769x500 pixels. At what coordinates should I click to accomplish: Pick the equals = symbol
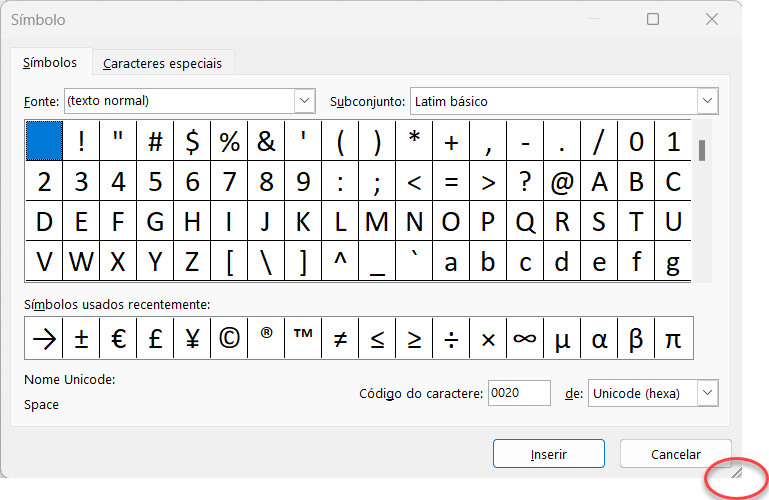tap(451, 181)
